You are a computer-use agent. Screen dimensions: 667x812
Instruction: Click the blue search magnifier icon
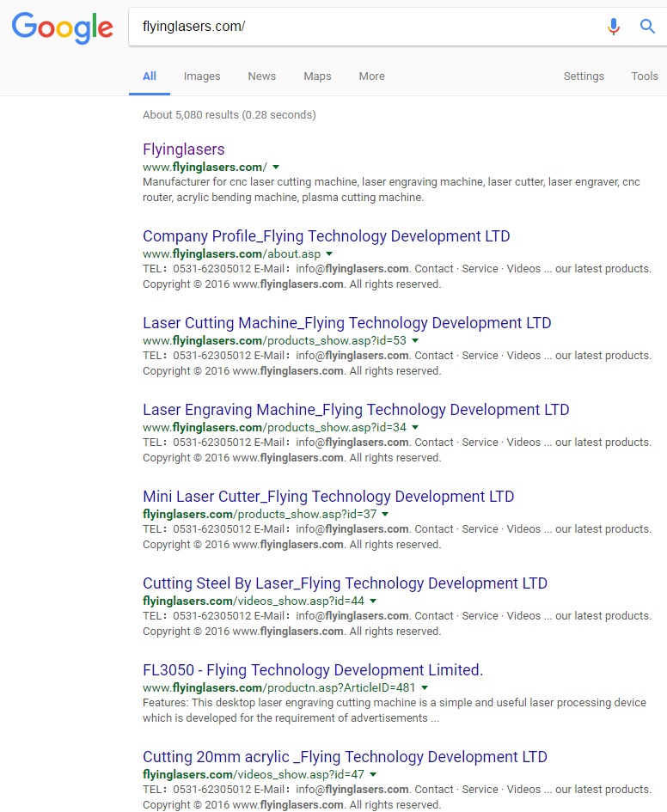click(x=647, y=26)
